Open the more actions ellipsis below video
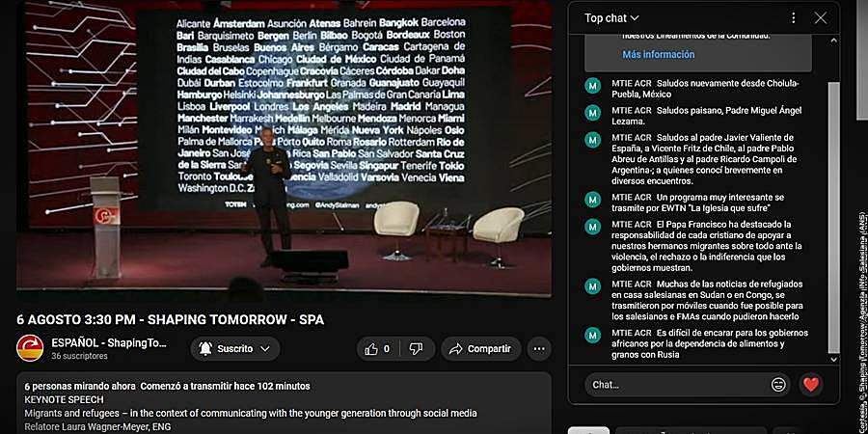Image resolution: width=868 pixels, height=434 pixels. tap(538, 349)
